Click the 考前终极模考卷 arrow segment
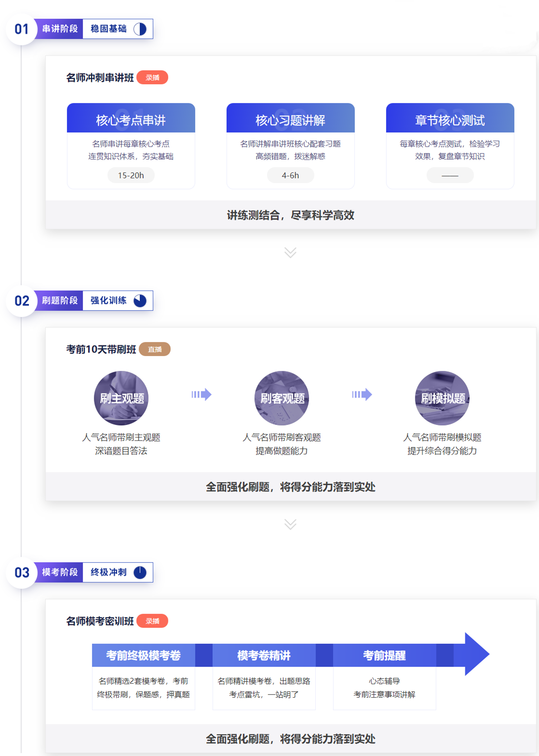This screenshot has width=539, height=756. coord(144,655)
